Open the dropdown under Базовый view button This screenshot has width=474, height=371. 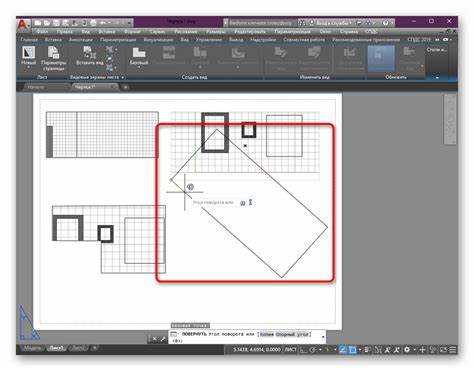tap(139, 67)
